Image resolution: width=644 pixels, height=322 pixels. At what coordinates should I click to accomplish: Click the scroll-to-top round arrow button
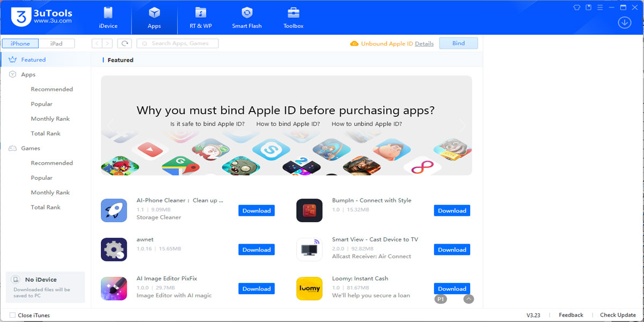pos(469,299)
